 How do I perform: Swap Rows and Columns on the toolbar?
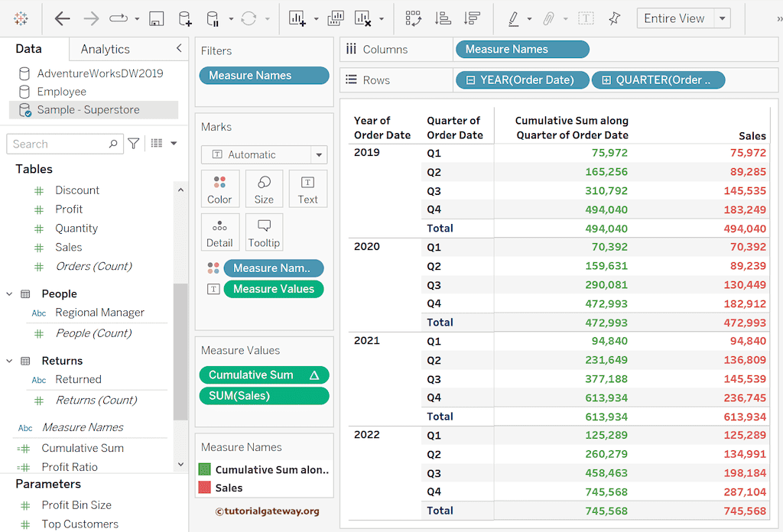point(413,17)
